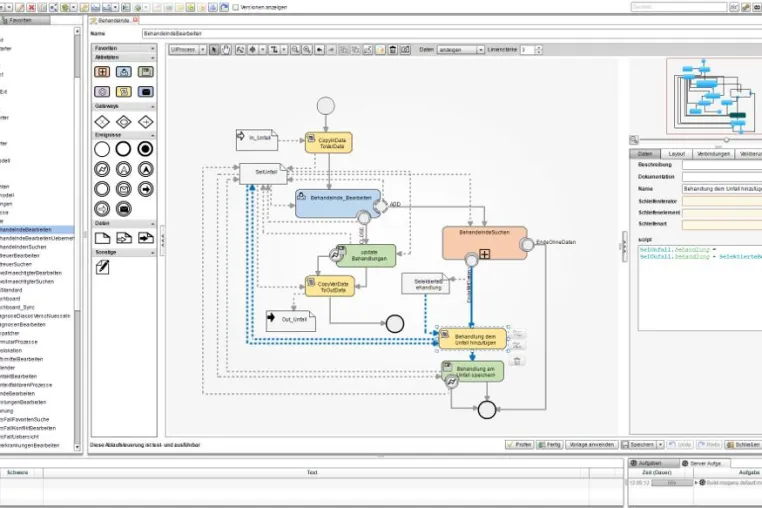Screen dimensions: 762x508
Task: Collapse the Gateways palette section
Action: click(x=153, y=106)
